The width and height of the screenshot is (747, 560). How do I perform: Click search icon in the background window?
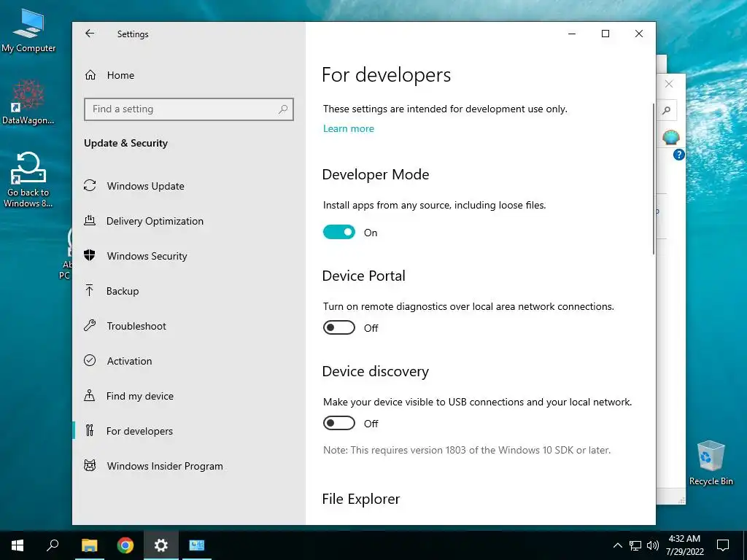667,111
